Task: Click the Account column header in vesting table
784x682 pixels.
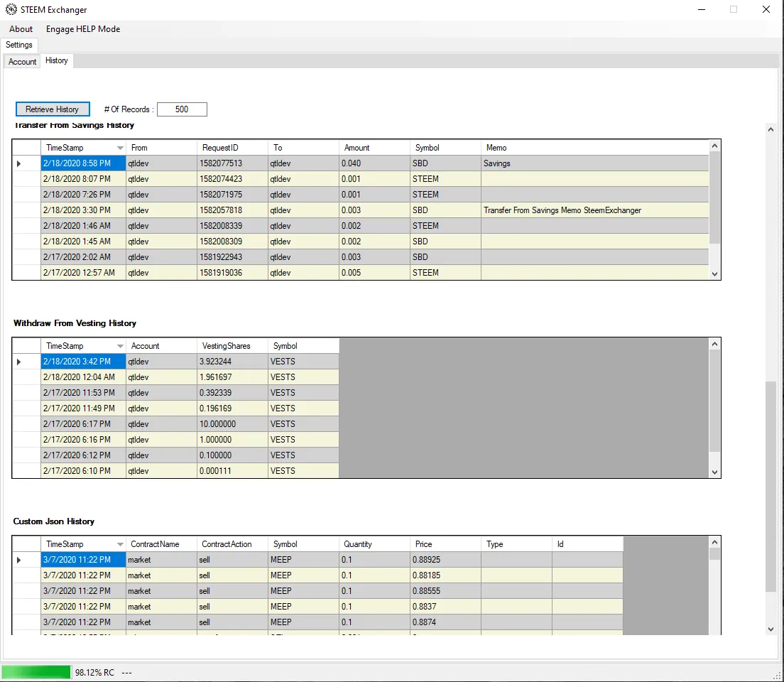Action: 161,346
